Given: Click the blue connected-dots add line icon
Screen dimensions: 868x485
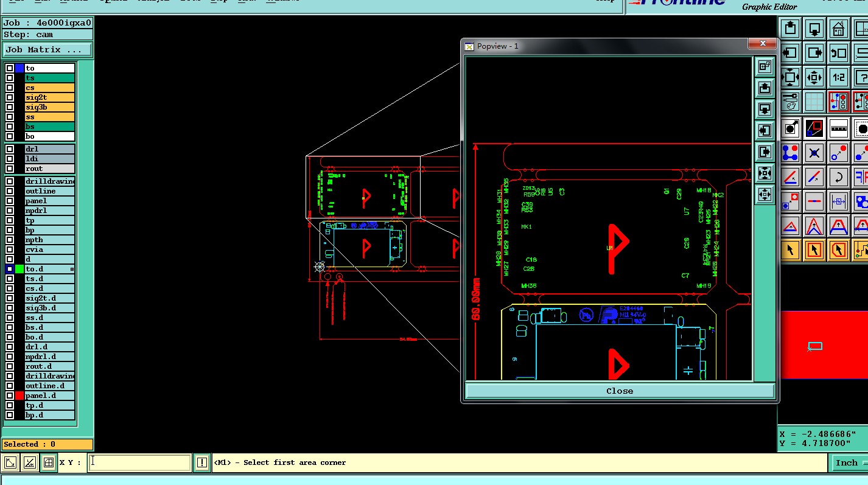Looking at the screenshot, I should 790,153.
